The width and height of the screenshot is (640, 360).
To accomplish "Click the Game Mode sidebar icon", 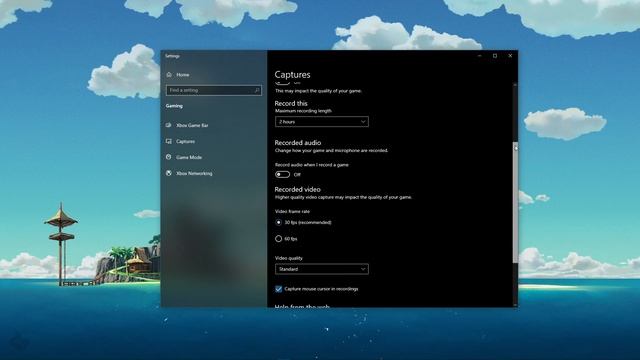I will click(x=169, y=157).
